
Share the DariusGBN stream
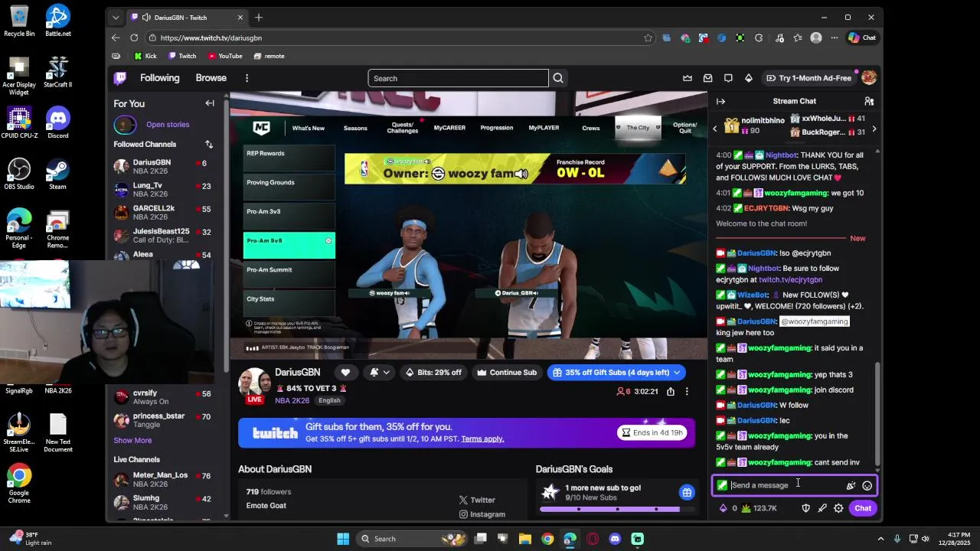(x=671, y=392)
